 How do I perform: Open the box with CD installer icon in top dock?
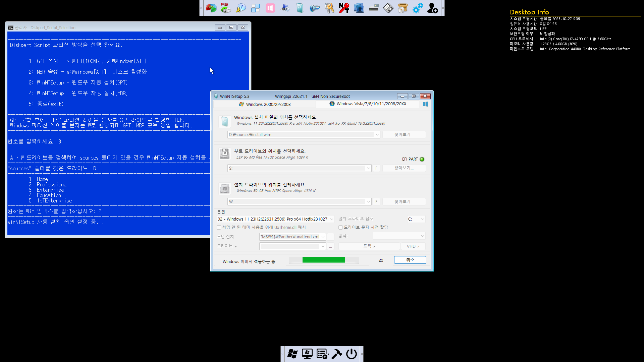point(403,8)
